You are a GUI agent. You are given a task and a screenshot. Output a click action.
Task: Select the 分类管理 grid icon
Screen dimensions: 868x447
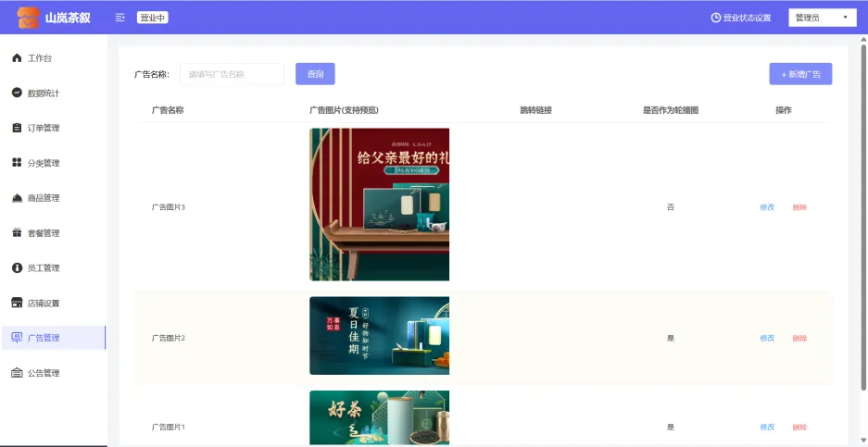pyautogui.click(x=17, y=163)
